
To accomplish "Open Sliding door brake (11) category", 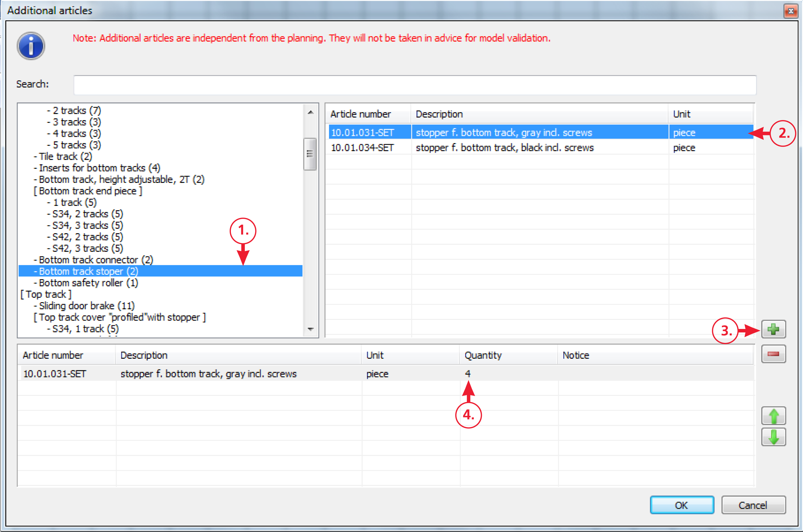I will click(x=87, y=306).
